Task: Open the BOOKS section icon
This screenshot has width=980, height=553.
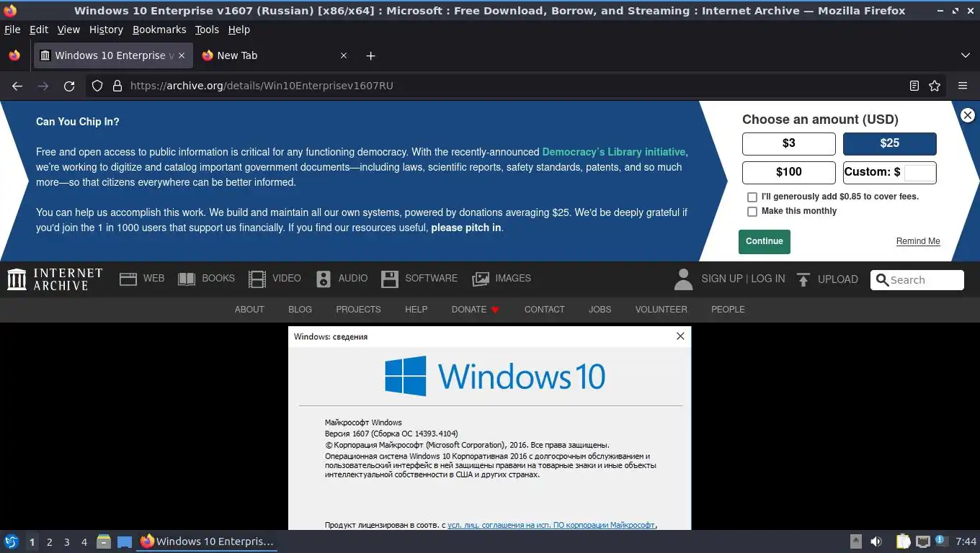Action: point(187,279)
